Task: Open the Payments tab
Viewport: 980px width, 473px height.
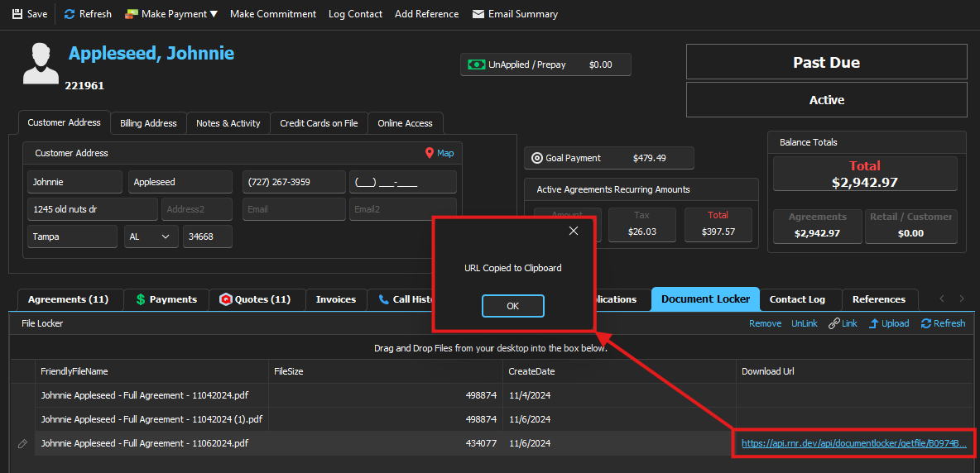Action: click(166, 299)
